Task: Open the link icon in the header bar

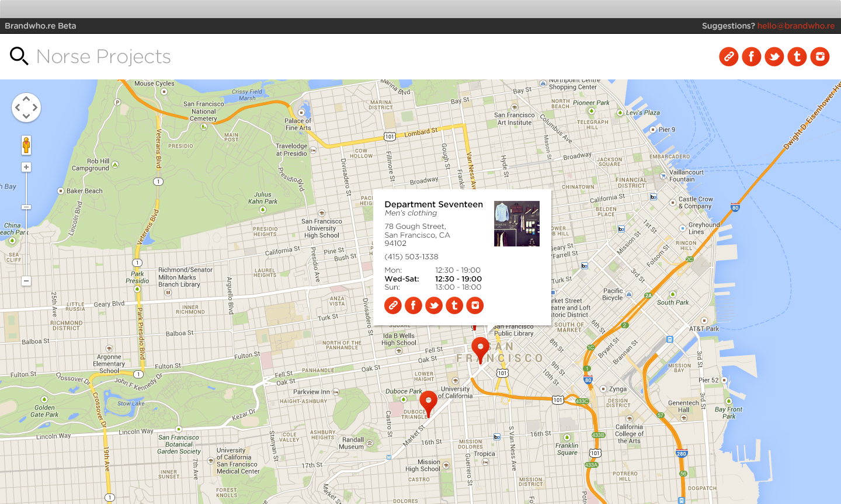Action: tap(729, 57)
